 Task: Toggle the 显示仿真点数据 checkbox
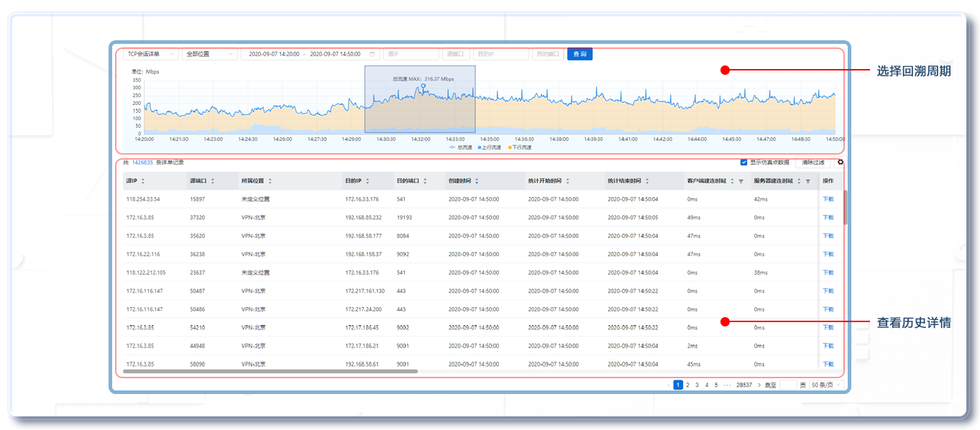743,163
